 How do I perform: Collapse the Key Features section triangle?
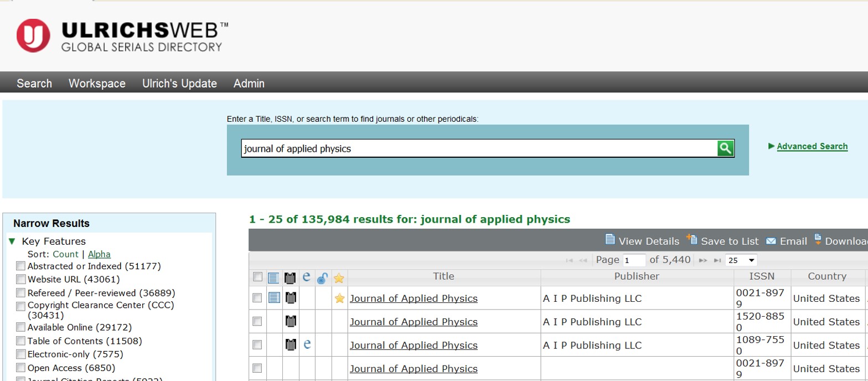pyautogui.click(x=12, y=241)
